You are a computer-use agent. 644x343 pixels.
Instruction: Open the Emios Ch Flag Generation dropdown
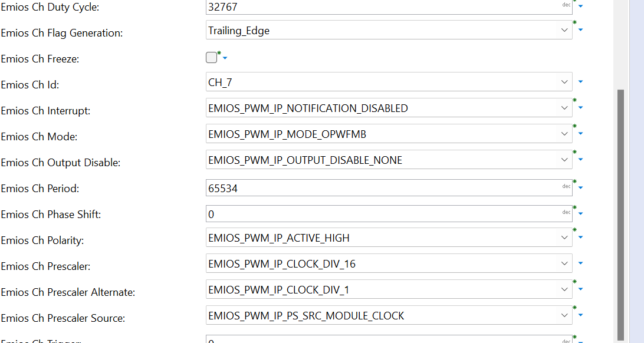pyautogui.click(x=564, y=29)
